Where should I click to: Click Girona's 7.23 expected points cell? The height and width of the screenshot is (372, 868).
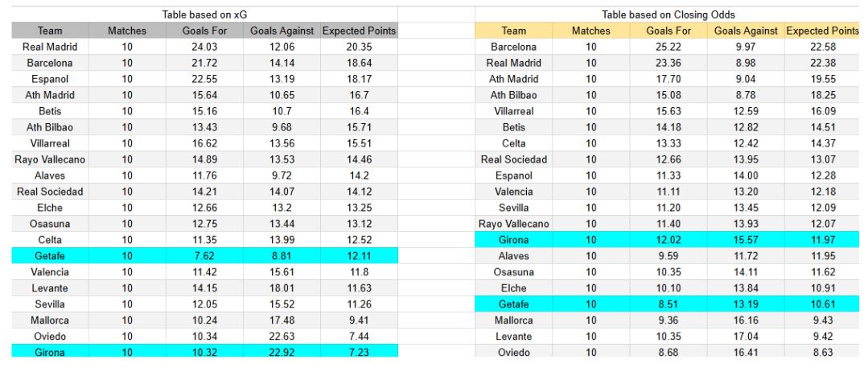tap(359, 353)
